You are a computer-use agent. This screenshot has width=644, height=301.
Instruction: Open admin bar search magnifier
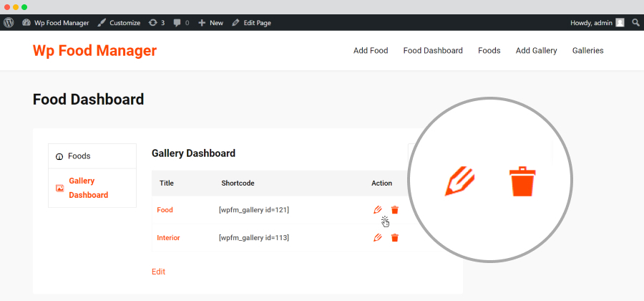coord(635,23)
